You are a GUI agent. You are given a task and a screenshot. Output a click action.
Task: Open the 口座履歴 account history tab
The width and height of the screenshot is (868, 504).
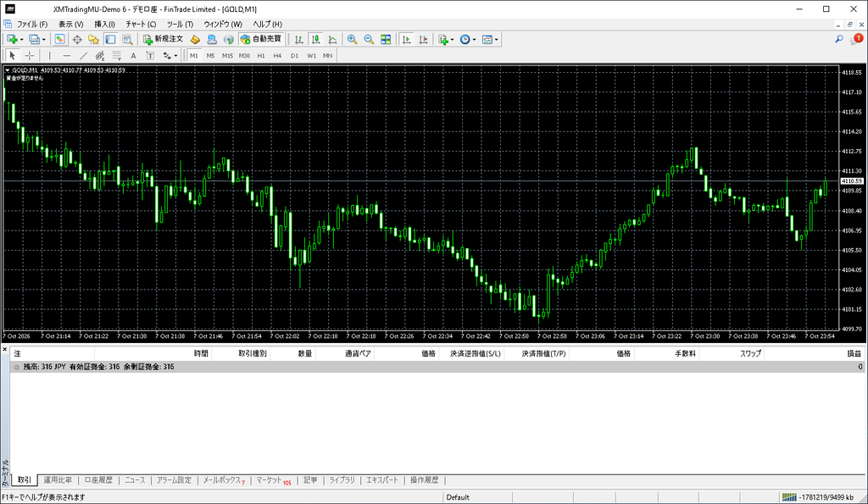click(x=98, y=480)
